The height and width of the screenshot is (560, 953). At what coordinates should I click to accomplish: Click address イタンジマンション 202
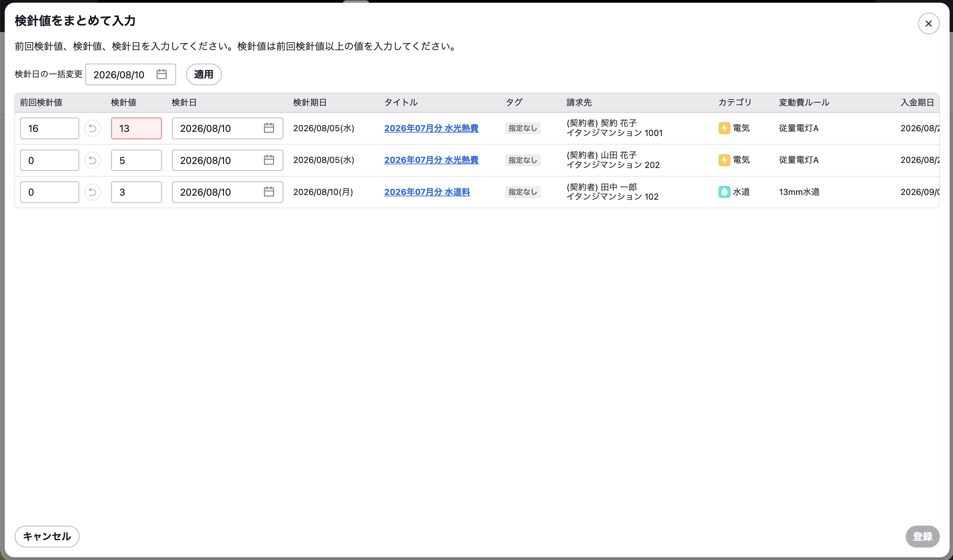pos(613,165)
